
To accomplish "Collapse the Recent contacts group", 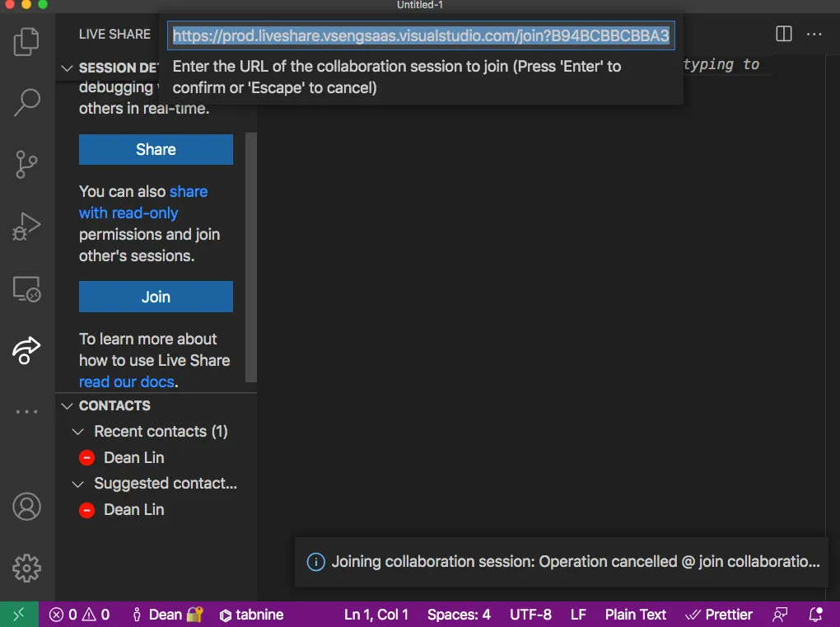I will [x=77, y=432].
